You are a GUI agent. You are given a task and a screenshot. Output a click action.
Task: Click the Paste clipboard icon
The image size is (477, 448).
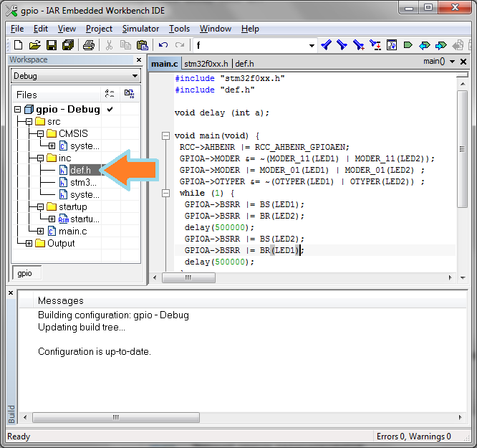(x=143, y=45)
